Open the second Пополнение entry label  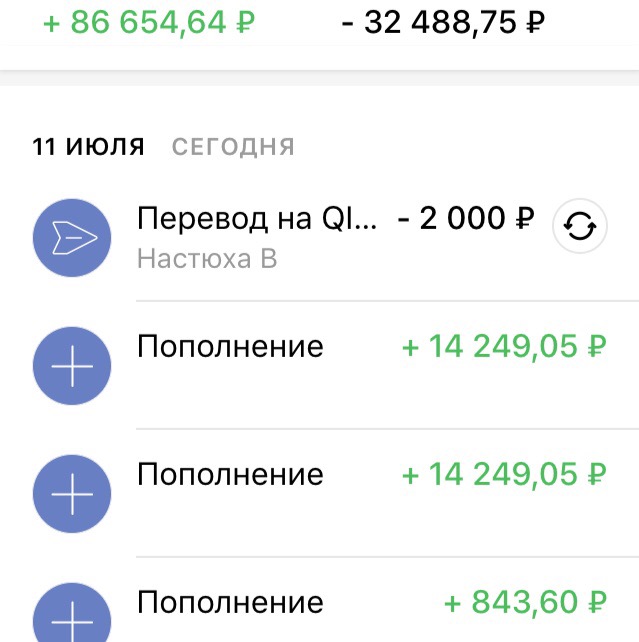[230, 475]
